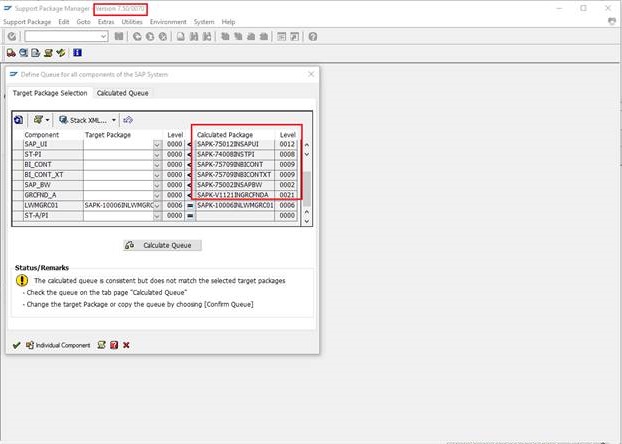Click the First Page icon
The image size is (622, 444).
coord(225,37)
